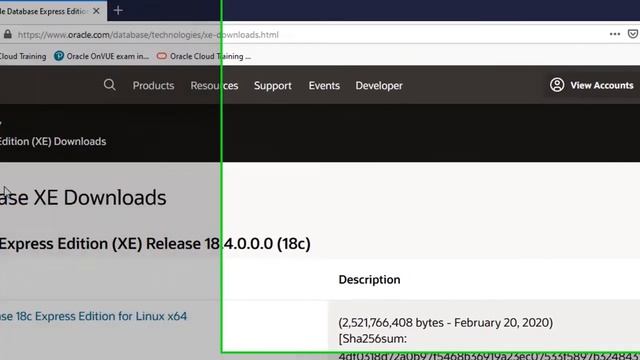640x360 pixels.
Task: Select the Database Express Edition browser tab
Action: tap(53, 11)
